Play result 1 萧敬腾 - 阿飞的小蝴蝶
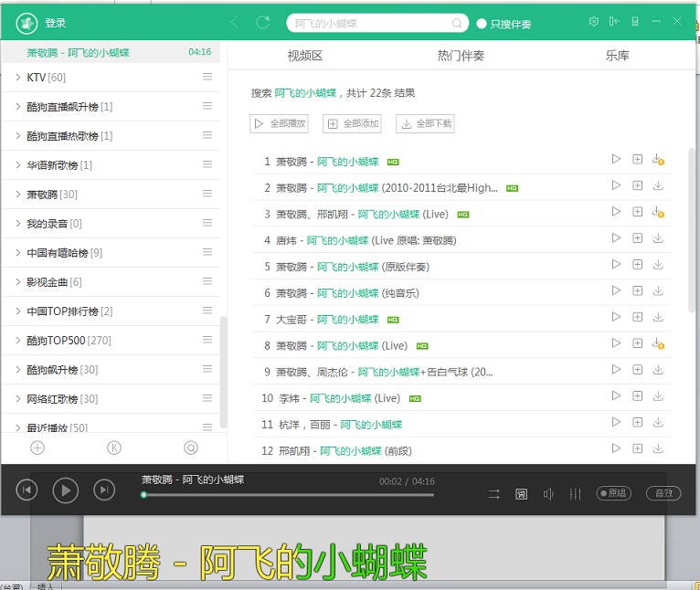The height and width of the screenshot is (590, 700). [x=616, y=159]
